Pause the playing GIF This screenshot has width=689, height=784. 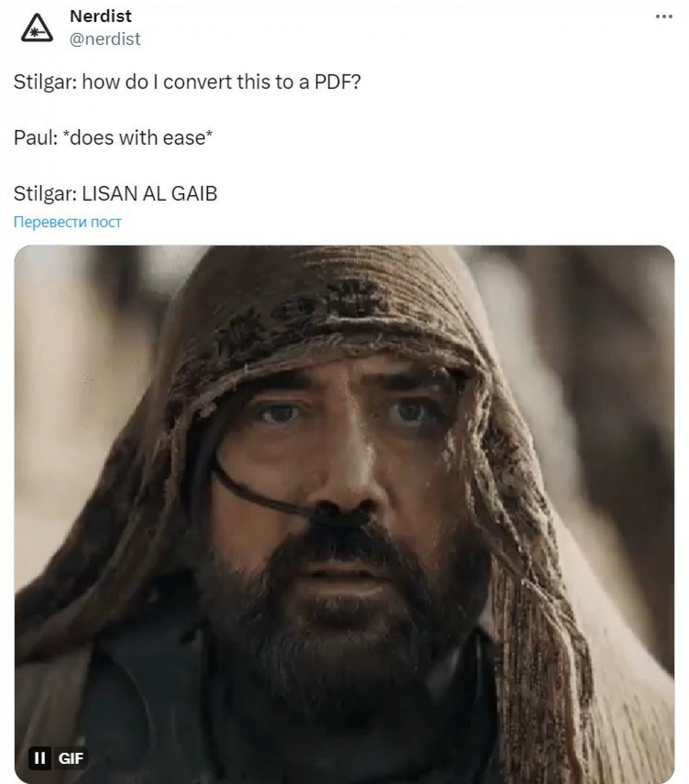click(40, 757)
